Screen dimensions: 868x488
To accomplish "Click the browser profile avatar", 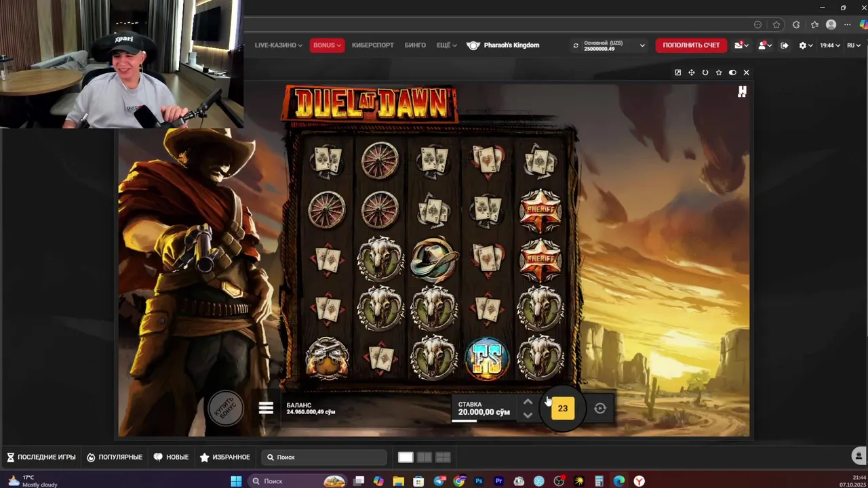I will tap(831, 24).
